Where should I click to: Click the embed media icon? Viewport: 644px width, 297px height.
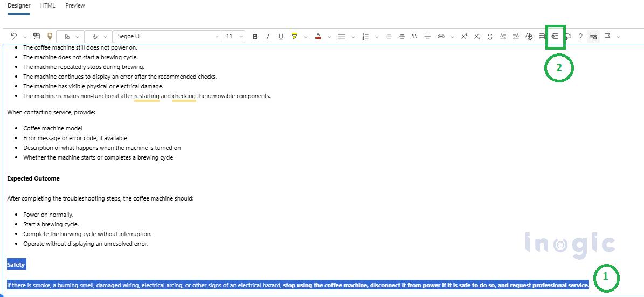567,37
